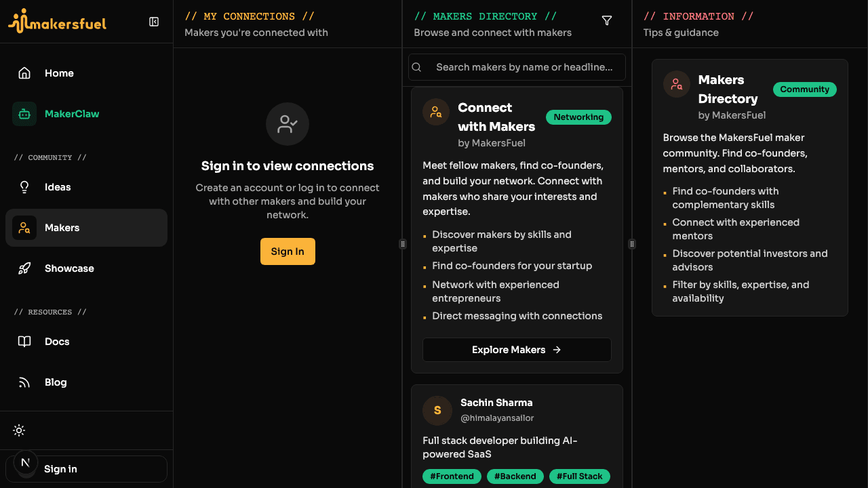
Task: Click the Community badge
Action: click(x=805, y=89)
